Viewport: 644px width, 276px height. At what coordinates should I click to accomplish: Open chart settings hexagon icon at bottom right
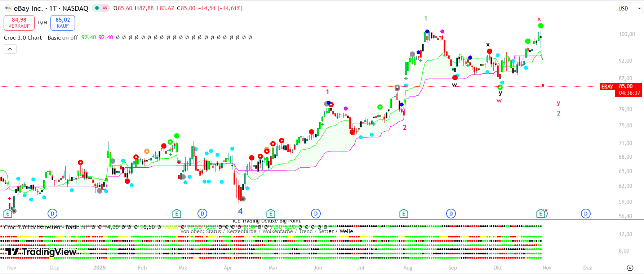click(x=630, y=268)
